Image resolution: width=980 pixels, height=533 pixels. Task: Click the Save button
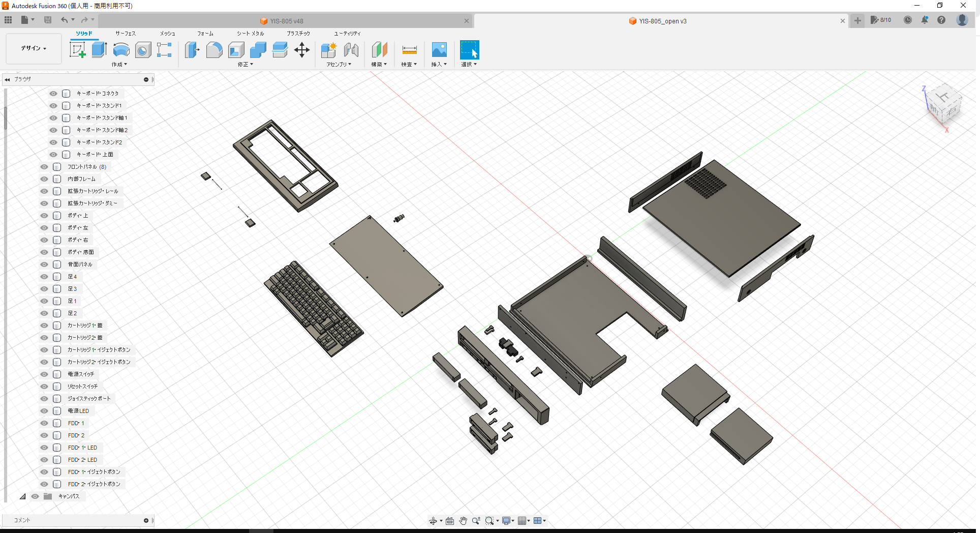(x=48, y=20)
